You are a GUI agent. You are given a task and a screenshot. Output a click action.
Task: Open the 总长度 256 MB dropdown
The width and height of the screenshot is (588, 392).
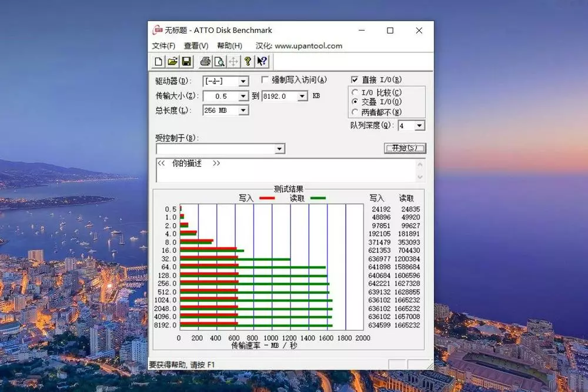click(243, 110)
